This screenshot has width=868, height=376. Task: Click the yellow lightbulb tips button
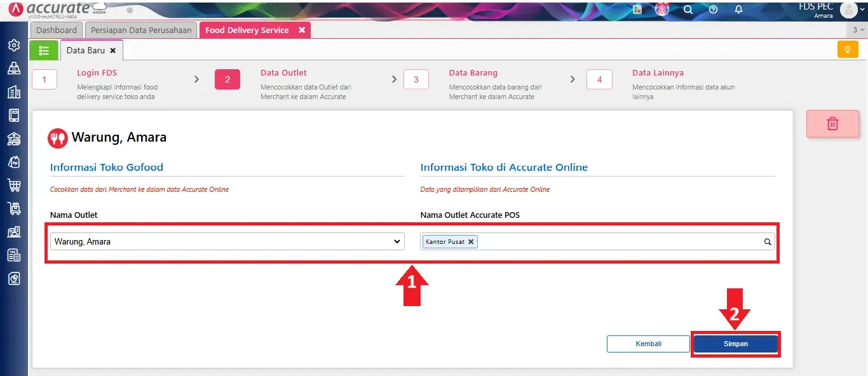[847, 50]
